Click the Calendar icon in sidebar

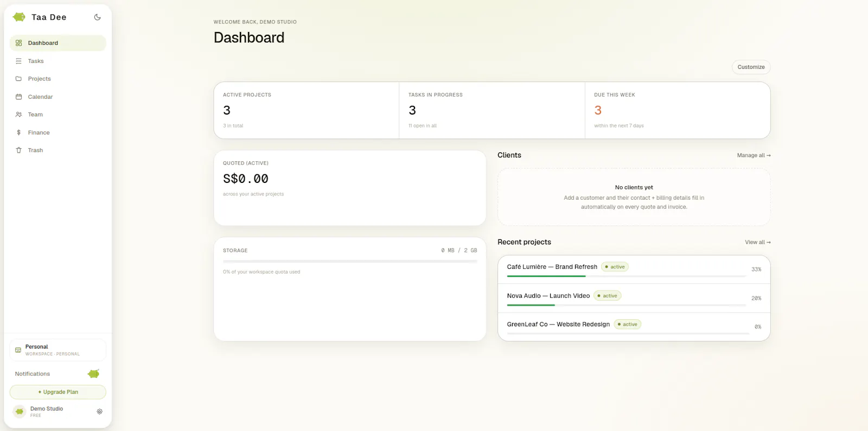18,97
